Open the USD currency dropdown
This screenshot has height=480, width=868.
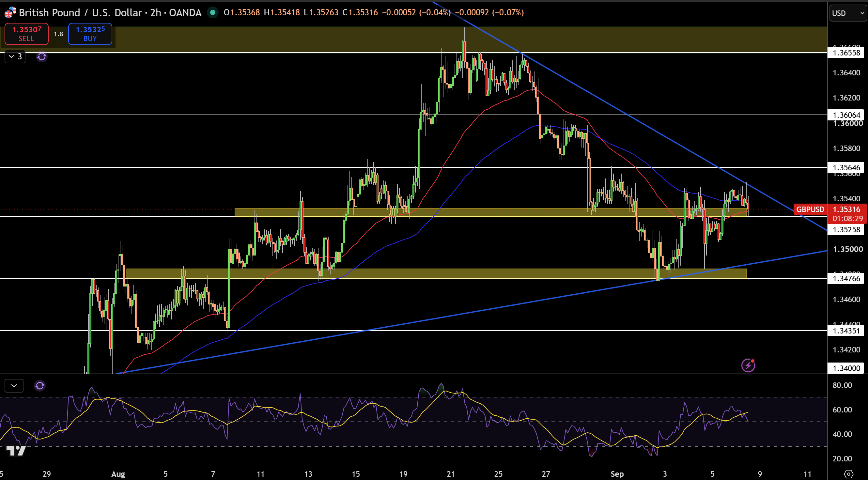848,13
